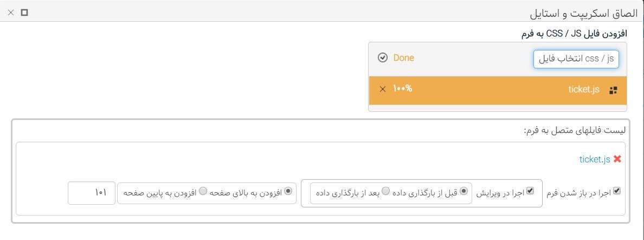Open the انتخاب فایل css / js chooser
The width and height of the screenshot is (644, 240).
click(x=576, y=59)
